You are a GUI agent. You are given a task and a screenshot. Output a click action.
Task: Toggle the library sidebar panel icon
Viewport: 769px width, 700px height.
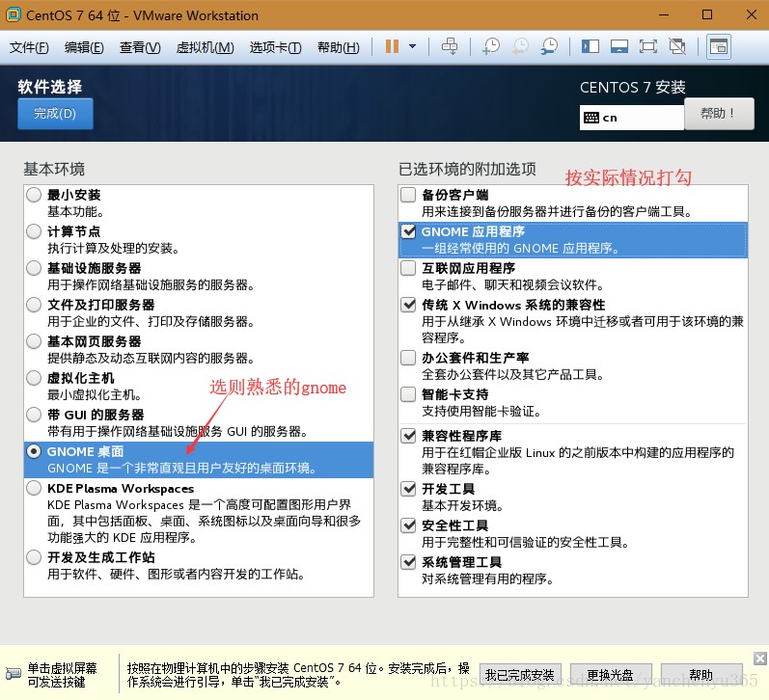pyautogui.click(x=590, y=46)
